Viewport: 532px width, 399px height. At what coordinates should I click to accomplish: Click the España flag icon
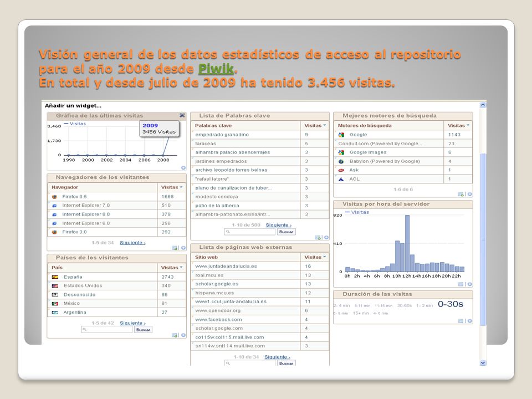point(55,277)
